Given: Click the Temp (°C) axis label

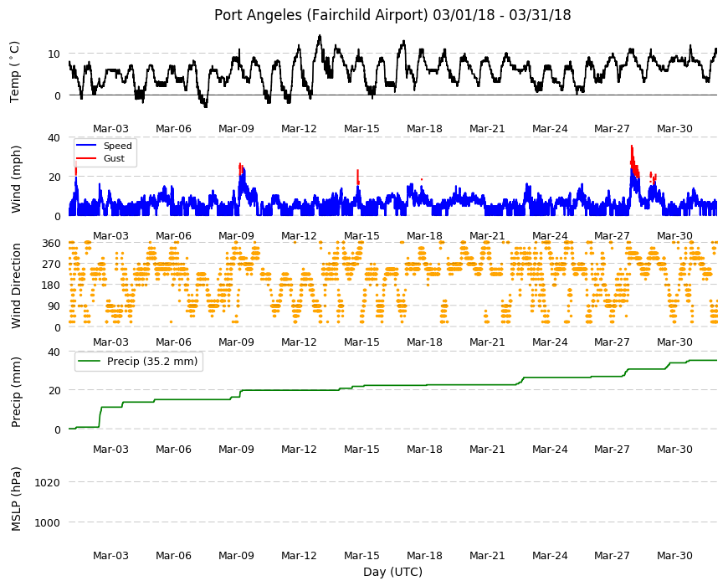Looking at the screenshot, I should (15, 71).
